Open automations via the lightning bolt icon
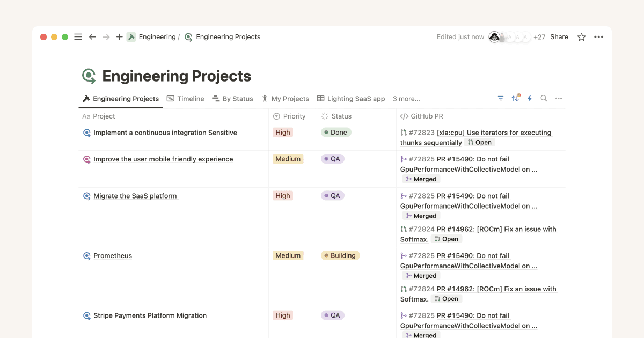The image size is (644, 338). (530, 98)
